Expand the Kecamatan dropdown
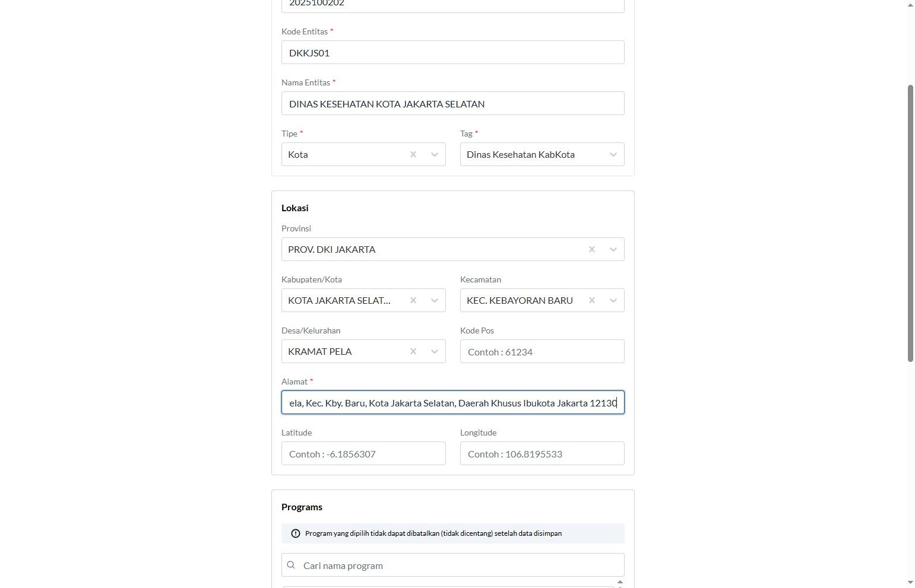 pyautogui.click(x=613, y=300)
